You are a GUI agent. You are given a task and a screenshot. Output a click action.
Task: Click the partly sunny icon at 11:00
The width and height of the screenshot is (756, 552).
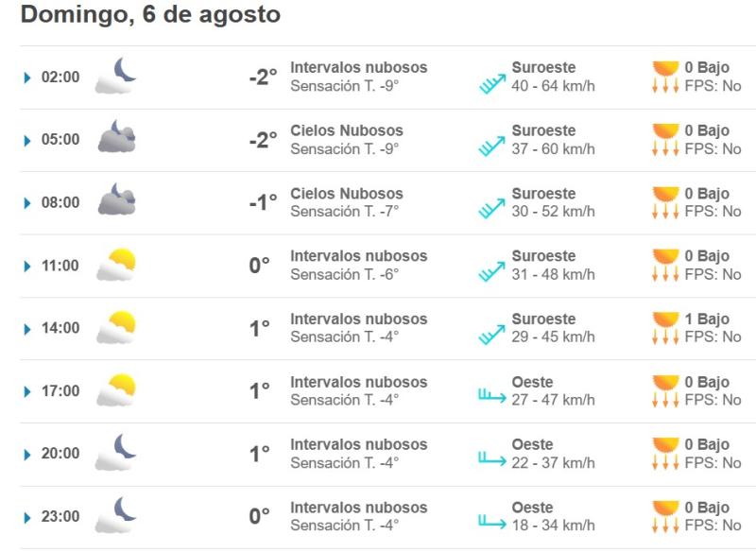(116, 266)
